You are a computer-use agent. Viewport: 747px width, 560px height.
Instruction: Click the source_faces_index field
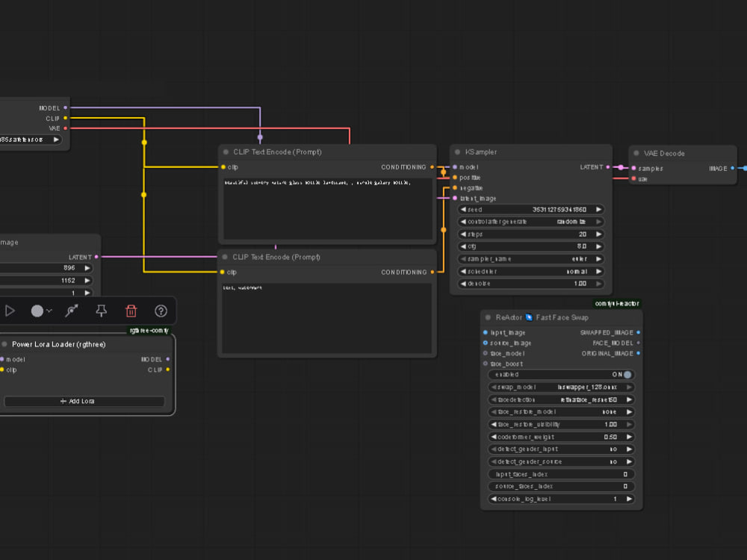[x=561, y=486]
